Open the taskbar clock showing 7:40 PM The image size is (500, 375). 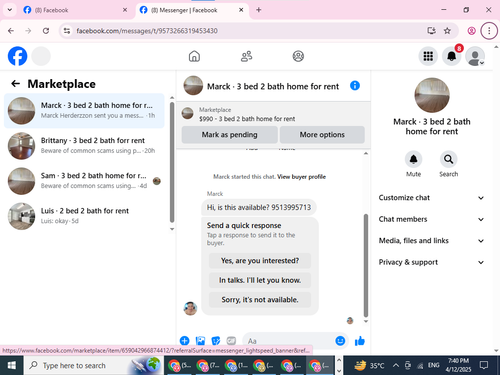coord(458,365)
